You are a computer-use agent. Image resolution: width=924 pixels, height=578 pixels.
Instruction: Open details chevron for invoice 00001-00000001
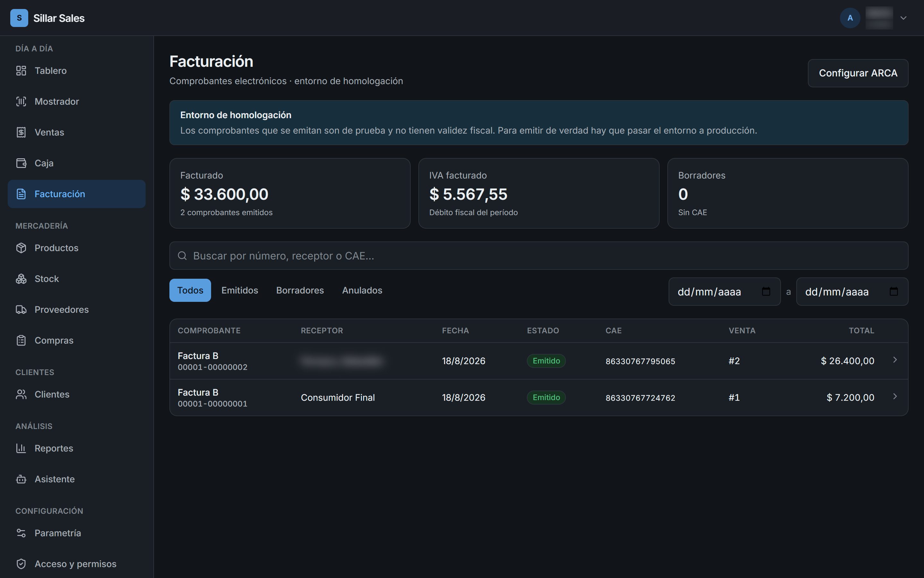(895, 397)
